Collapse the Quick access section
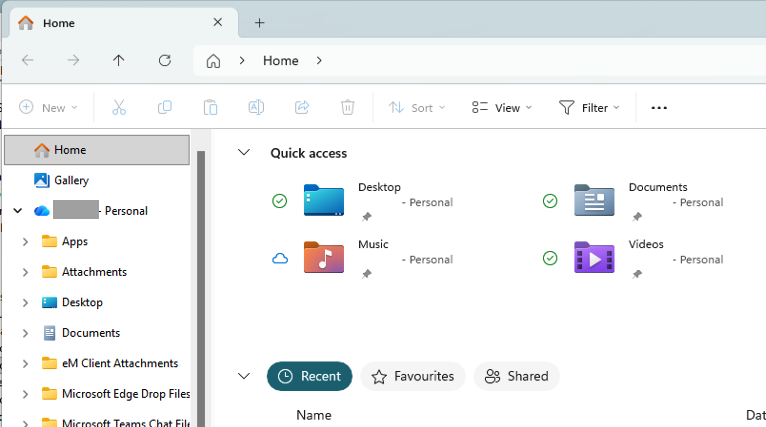The height and width of the screenshot is (427, 766). [x=243, y=153]
